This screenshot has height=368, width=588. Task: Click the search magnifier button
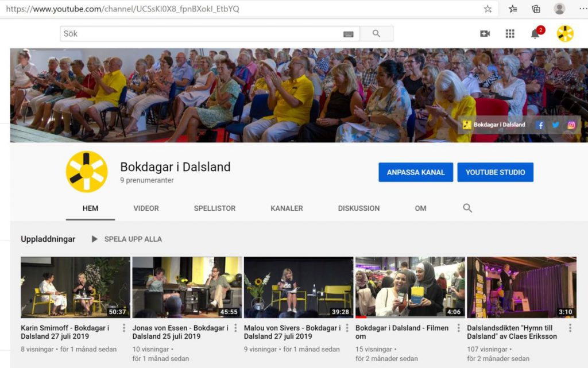[x=376, y=34]
